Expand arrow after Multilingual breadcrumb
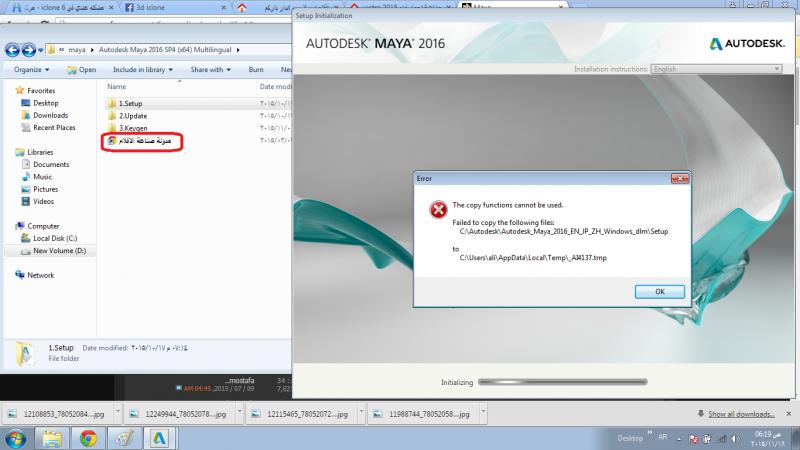800x450 pixels. coord(238,50)
